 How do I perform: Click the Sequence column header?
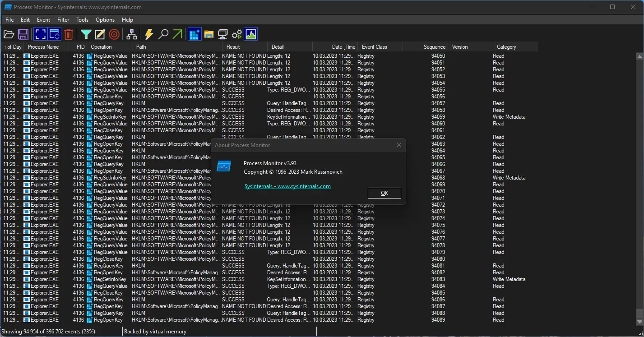coord(425,47)
